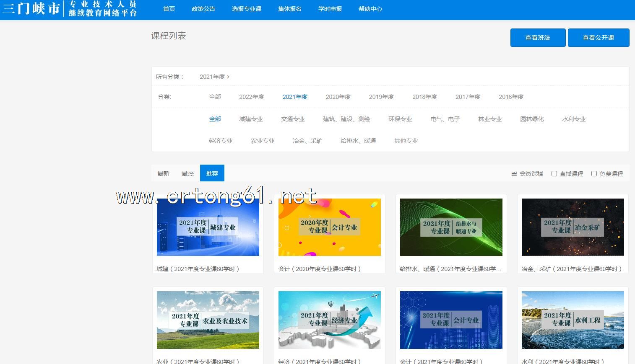
Task: Open the yellow 2020年度 会计专业 thumbnail
Action: tap(329, 227)
